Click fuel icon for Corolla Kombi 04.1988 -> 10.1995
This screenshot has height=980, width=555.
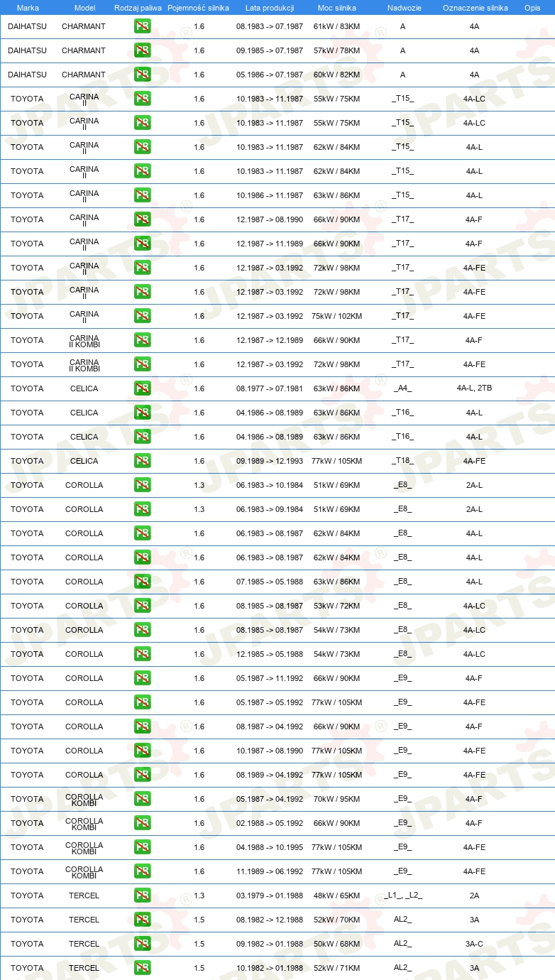142,847
